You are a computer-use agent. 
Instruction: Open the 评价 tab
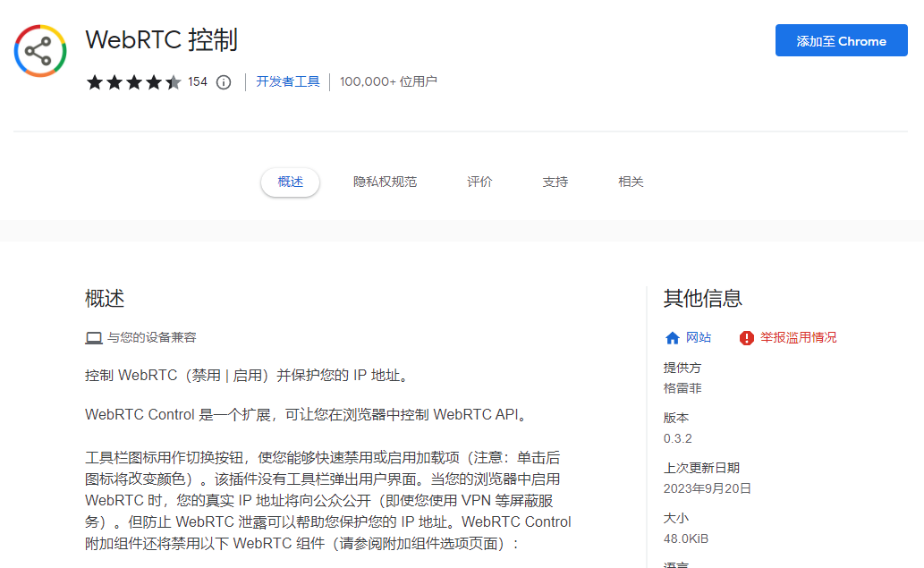(479, 182)
